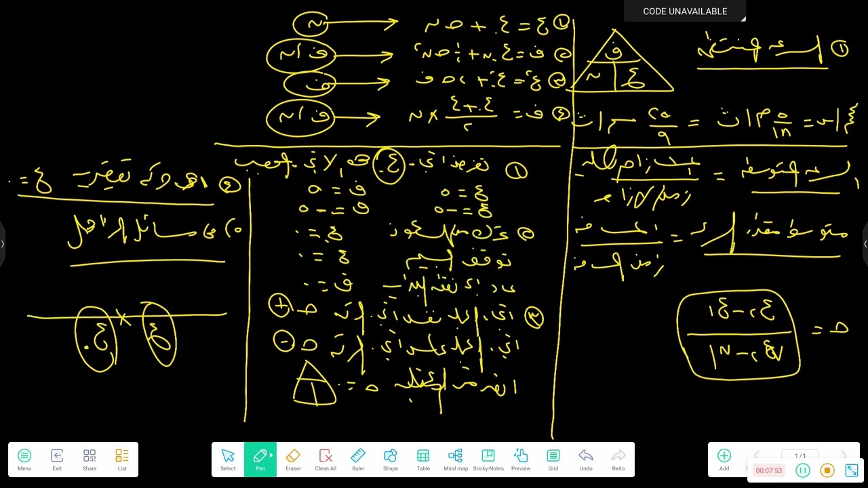Switch to the Eraser tool
This screenshot has width=868, height=488.
pyautogui.click(x=293, y=460)
